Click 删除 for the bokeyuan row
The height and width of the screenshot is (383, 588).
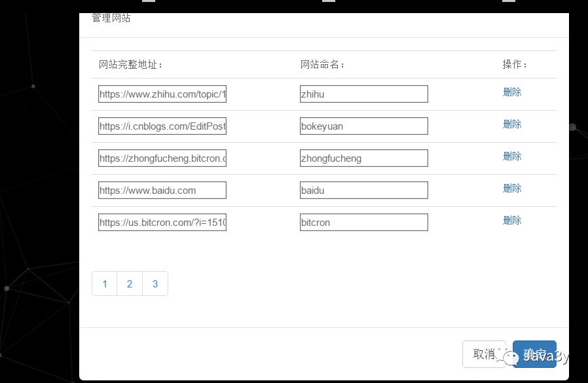(512, 124)
